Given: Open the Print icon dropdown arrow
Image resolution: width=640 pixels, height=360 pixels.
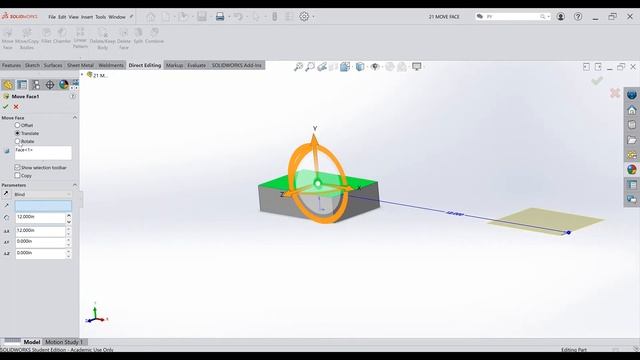Looking at the screenshot, I should [229, 17].
